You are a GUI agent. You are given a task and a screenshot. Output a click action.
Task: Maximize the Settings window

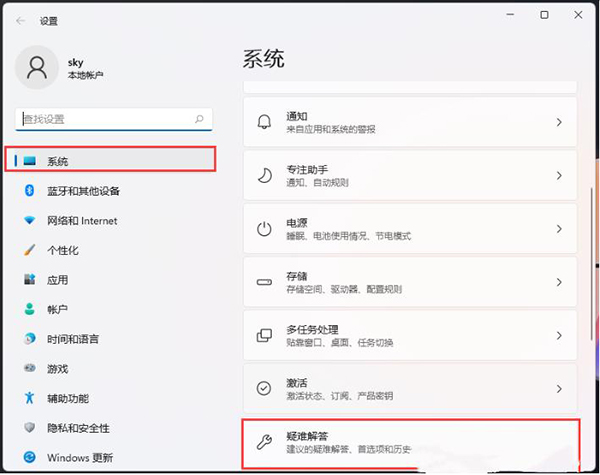pyautogui.click(x=544, y=15)
